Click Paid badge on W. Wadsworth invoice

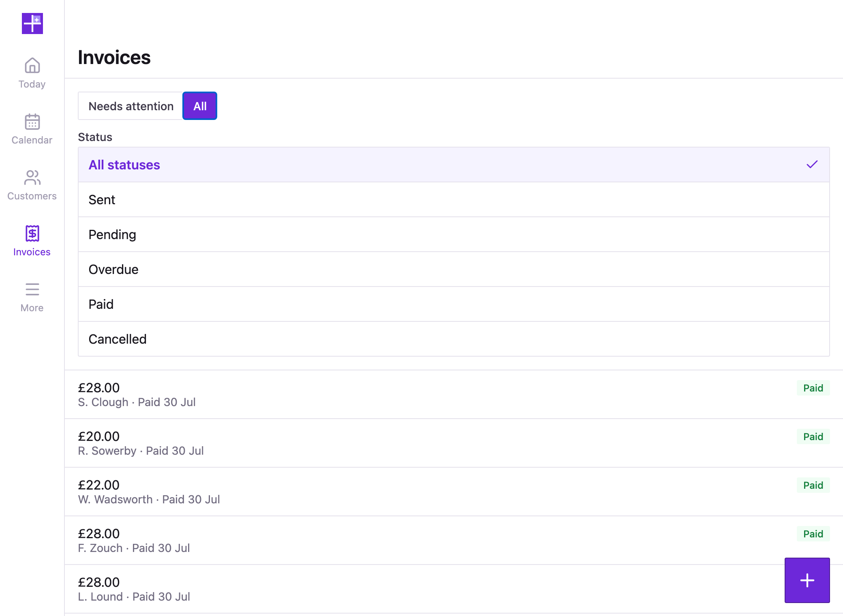coord(813,485)
